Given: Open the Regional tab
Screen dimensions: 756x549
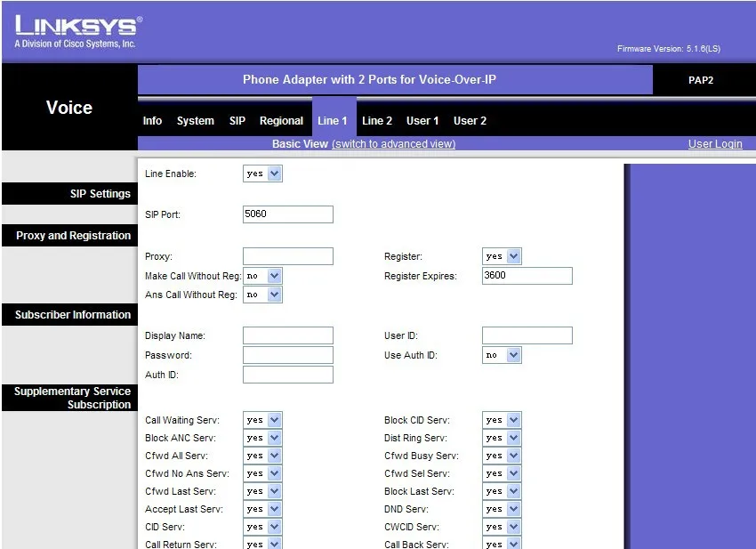Looking at the screenshot, I should (281, 121).
